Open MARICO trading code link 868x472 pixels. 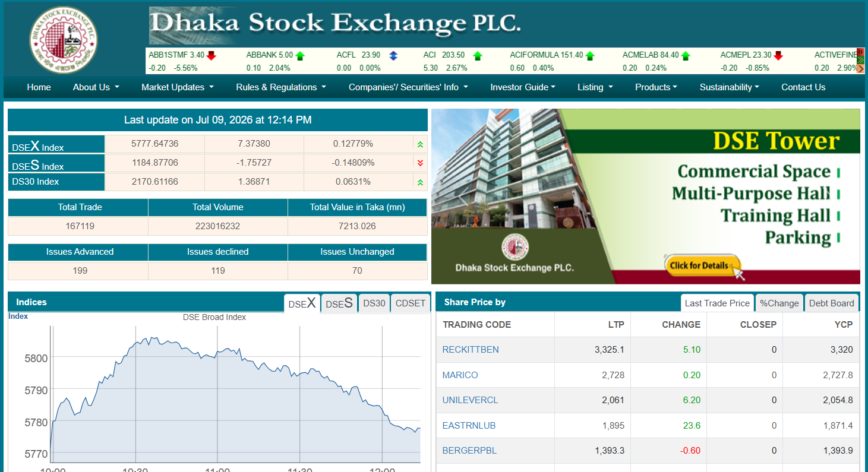(460, 375)
